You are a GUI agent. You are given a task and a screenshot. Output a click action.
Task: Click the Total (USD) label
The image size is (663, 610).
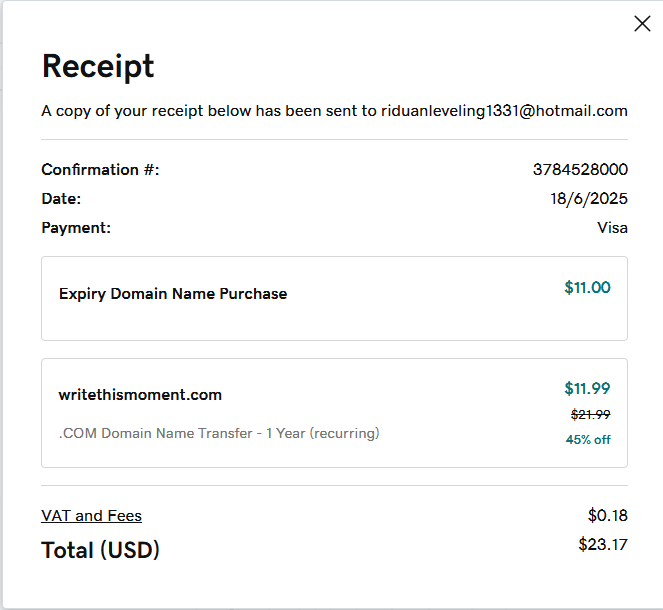pos(100,550)
